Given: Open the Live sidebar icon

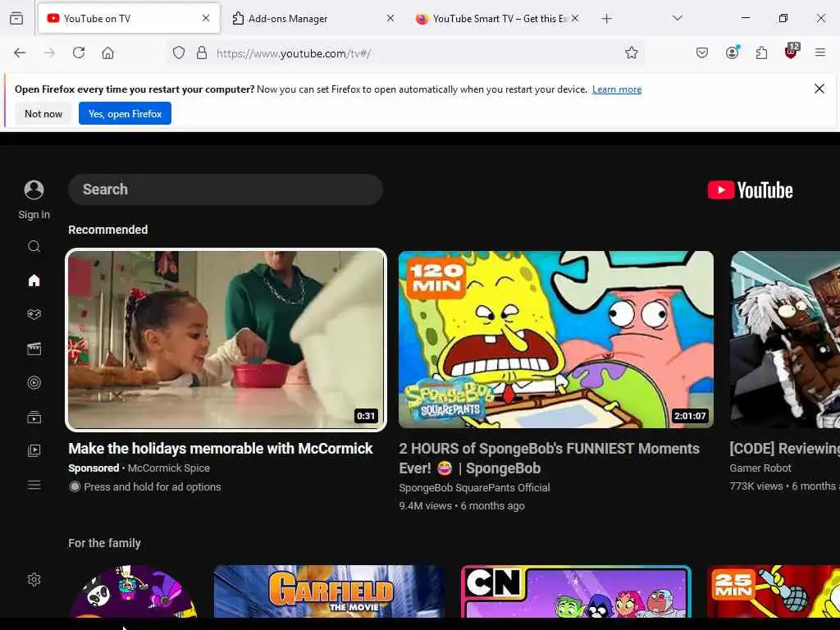Looking at the screenshot, I should [34, 382].
